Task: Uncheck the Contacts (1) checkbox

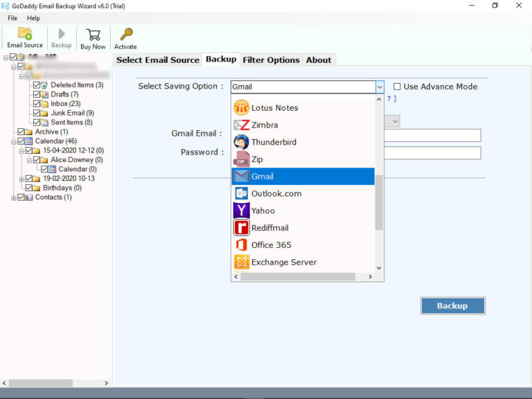Action: (x=21, y=197)
